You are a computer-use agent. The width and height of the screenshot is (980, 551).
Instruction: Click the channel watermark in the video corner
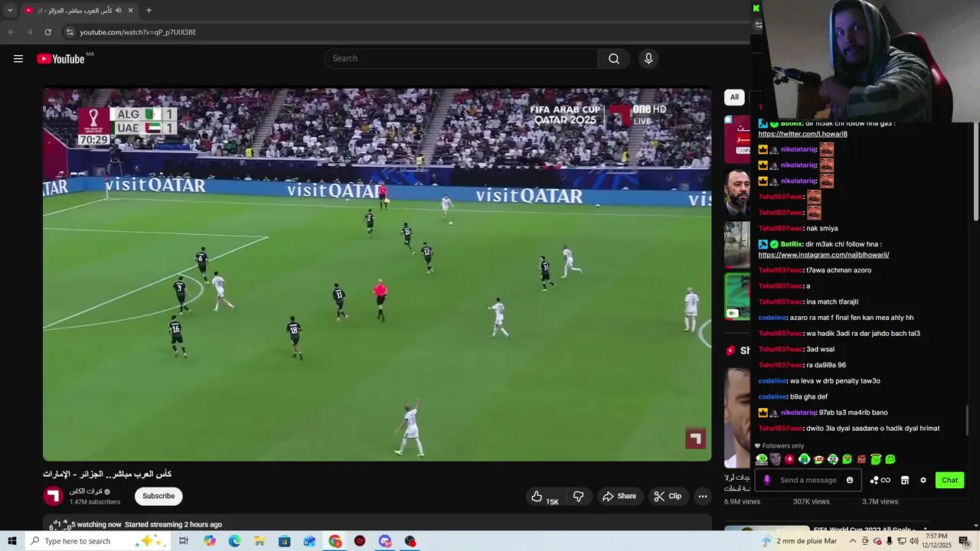click(x=695, y=439)
